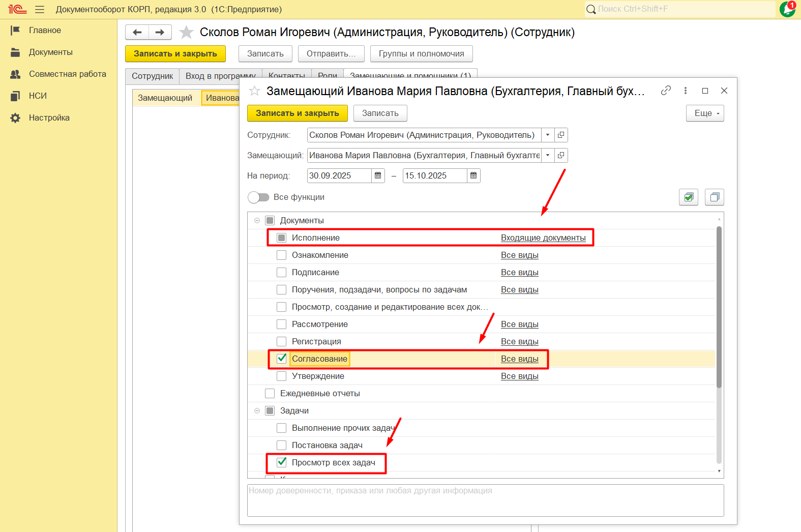
Task: Open the Сотрудник field's linked record
Action: click(561, 135)
